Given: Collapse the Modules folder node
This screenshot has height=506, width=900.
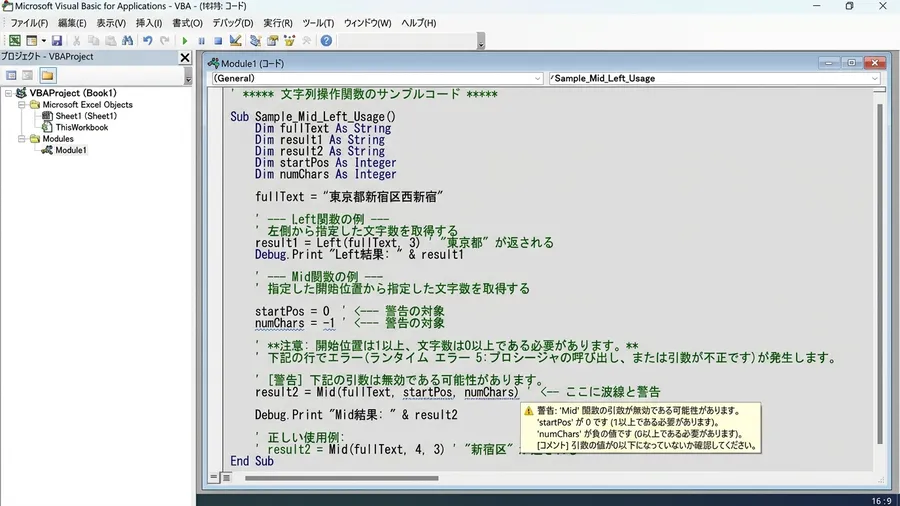Looking at the screenshot, I should pyautogui.click(x=22, y=139).
